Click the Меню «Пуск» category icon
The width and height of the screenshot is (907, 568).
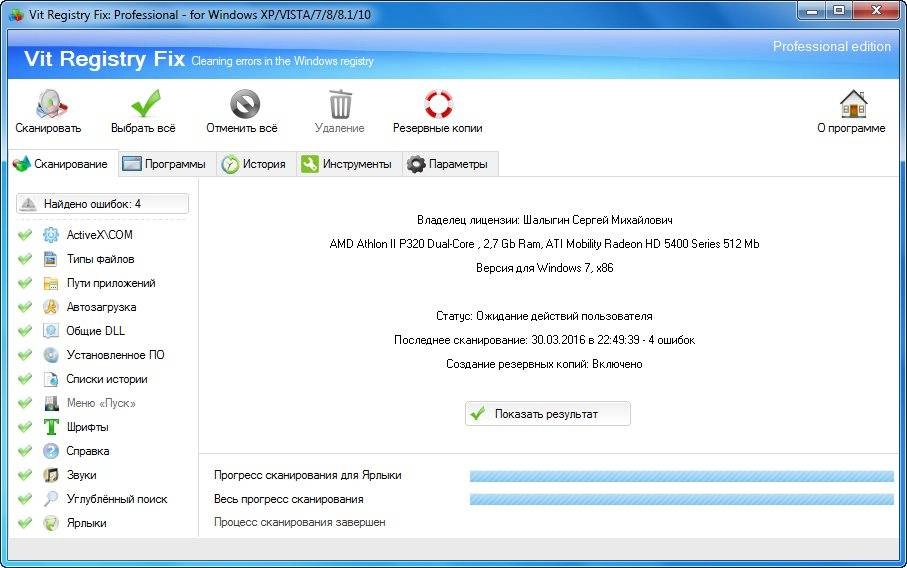pyautogui.click(x=51, y=403)
